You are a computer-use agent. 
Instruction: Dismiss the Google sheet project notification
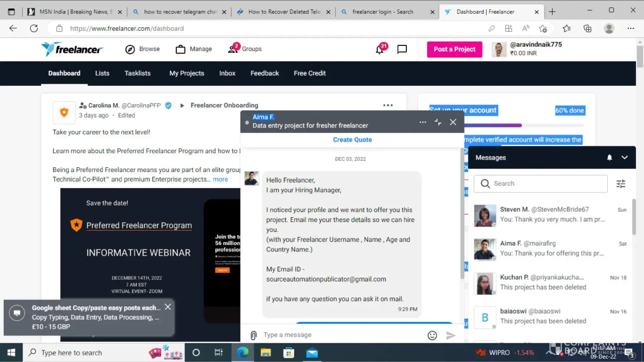pyautogui.click(x=168, y=307)
